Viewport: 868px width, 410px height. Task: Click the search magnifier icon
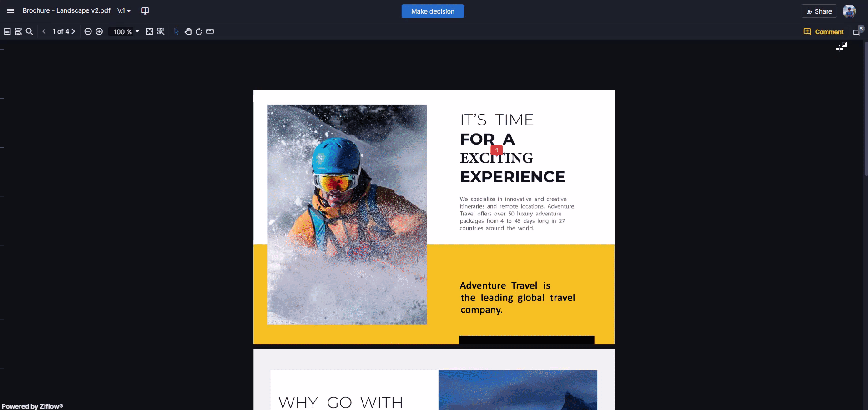click(x=29, y=31)
